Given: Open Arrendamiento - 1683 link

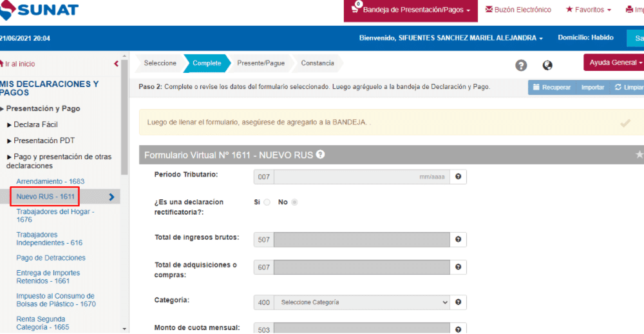Looking at the screenshot, I should coord(50,181).
